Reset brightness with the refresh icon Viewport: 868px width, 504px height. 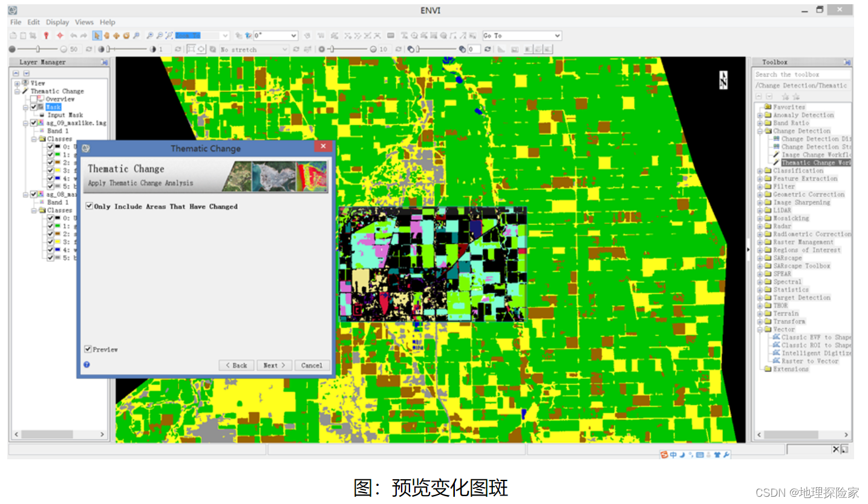pyautogui.click(x=89, y=49)
